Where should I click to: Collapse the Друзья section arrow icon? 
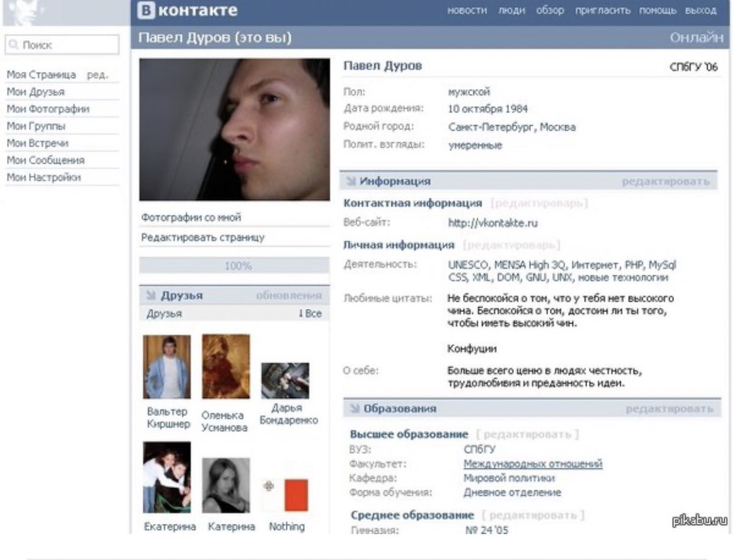pyautogui.click(x=151, y=296)
